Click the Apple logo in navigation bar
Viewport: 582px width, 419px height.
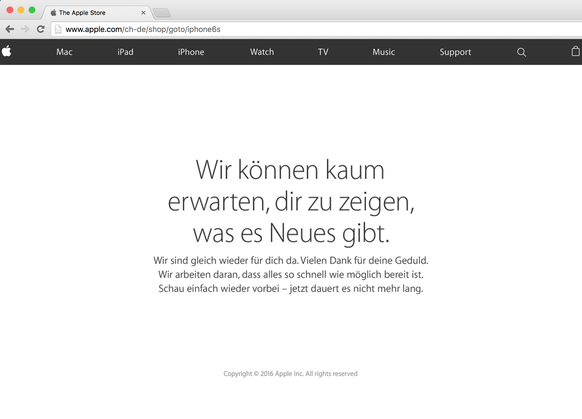pyautogui.click(x=6, y=52)
